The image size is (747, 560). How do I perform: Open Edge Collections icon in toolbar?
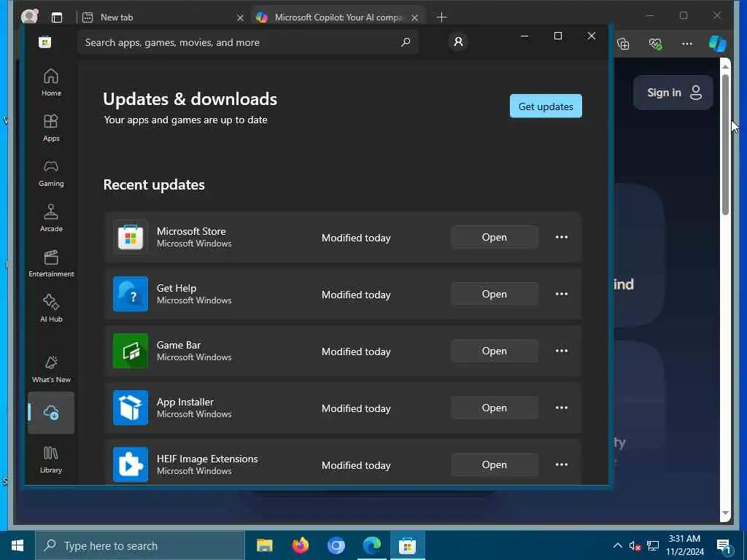[623, 44]
